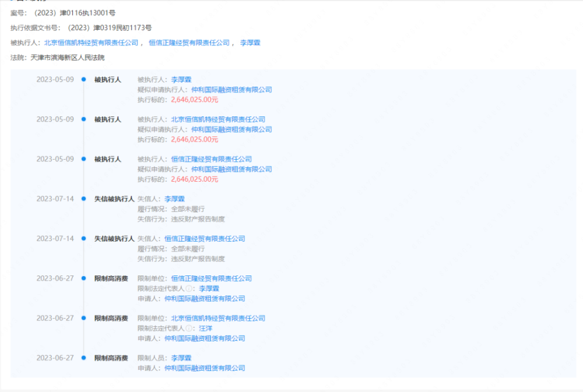Click 执行标的 amount in 被执行人 恒信正隆 entry
This screenshot has width=583, height=392.
pos(195,179)
